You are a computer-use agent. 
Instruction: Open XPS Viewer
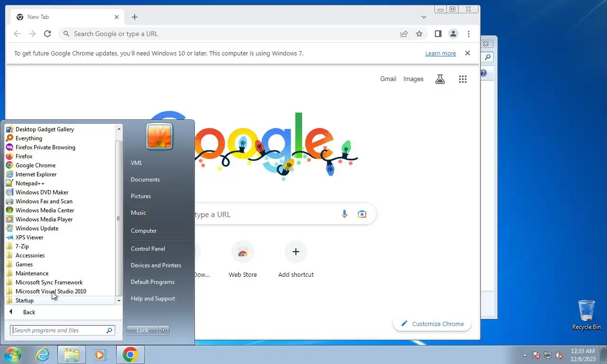tap(60, 237)
